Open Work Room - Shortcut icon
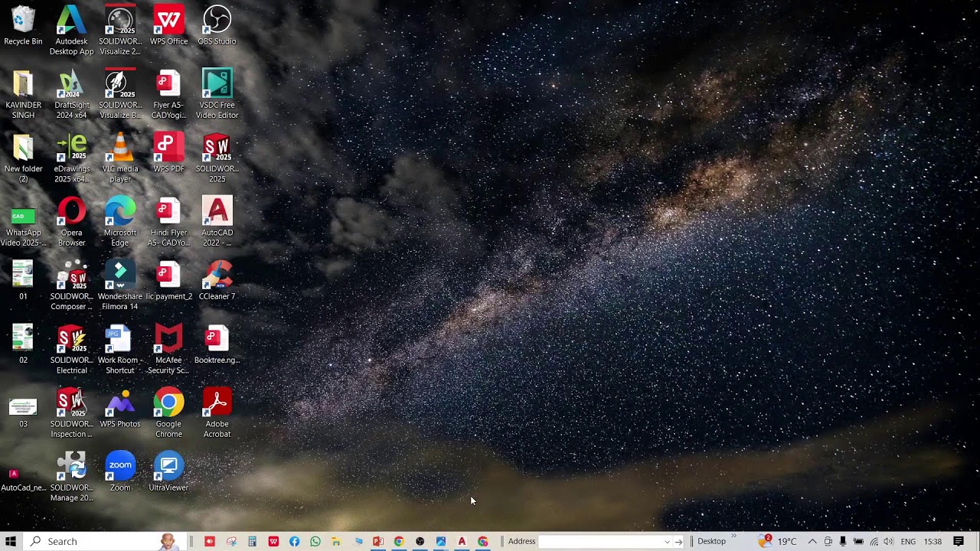 (x=120, y=350)
